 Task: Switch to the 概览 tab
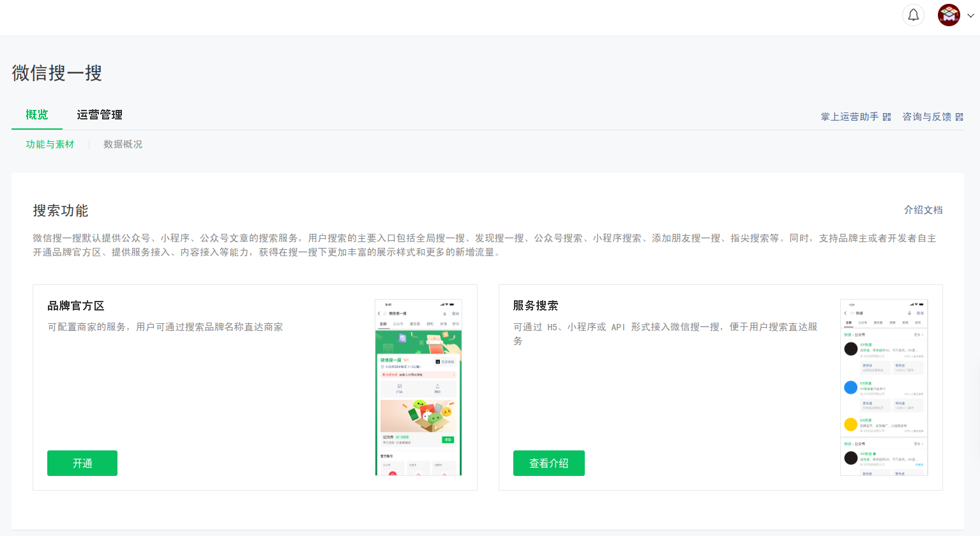(37, 115)
